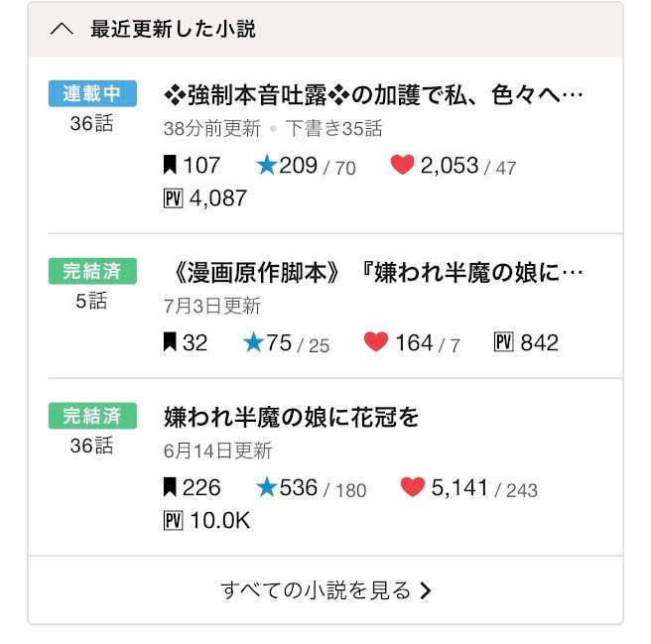This screenshot has height=644, width=651.
Task: Open the 《漫画原作脚本》 novel entry
Action: click(x=377, y=273)
